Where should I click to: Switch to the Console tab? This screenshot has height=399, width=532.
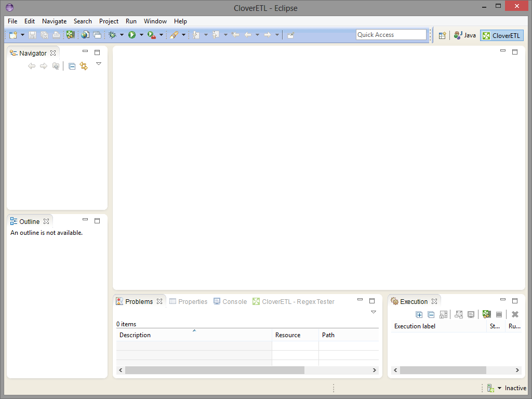point(234,301)
